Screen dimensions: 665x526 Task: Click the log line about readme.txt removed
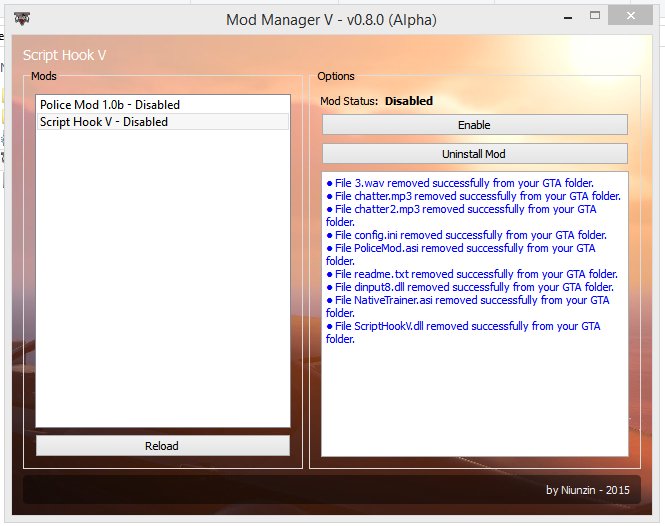coord(472,274)
